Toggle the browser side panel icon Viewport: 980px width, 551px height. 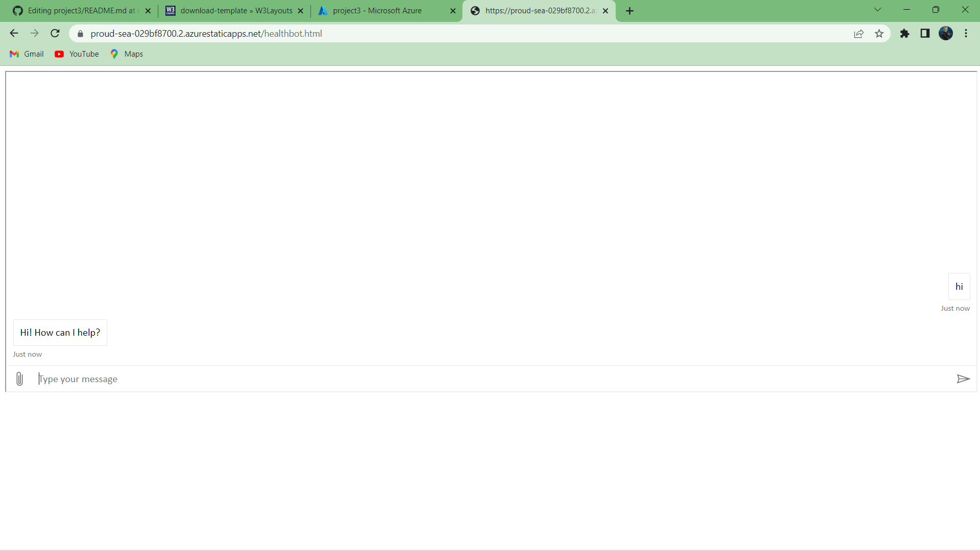(925, 34)
